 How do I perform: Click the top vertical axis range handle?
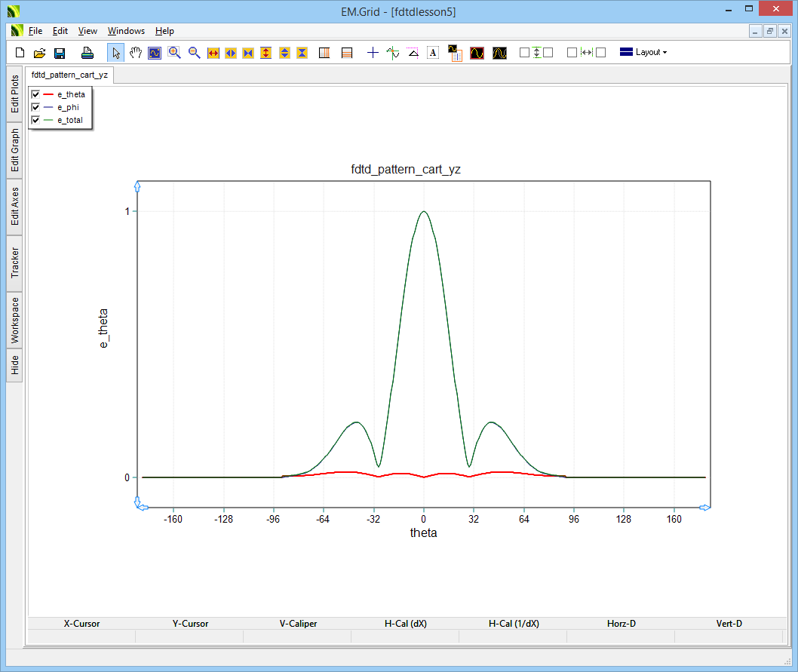coord(137,186)
